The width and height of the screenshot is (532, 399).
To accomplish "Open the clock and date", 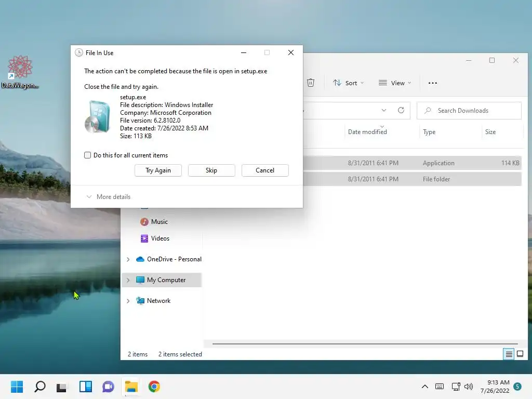I will [495, 387].
